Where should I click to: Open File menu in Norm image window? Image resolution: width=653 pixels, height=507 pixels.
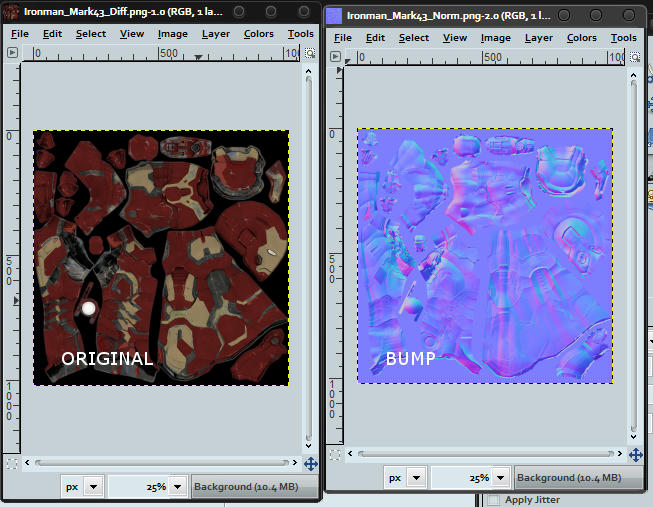pos(342,38)
